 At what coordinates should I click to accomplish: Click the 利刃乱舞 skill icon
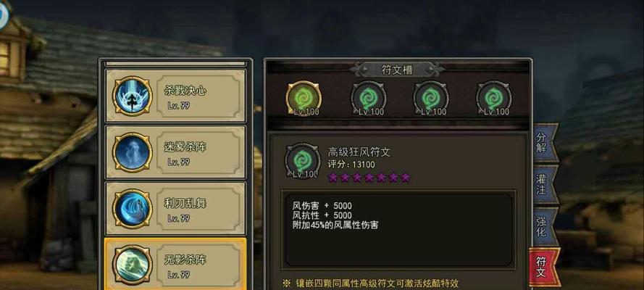point(133,209)
